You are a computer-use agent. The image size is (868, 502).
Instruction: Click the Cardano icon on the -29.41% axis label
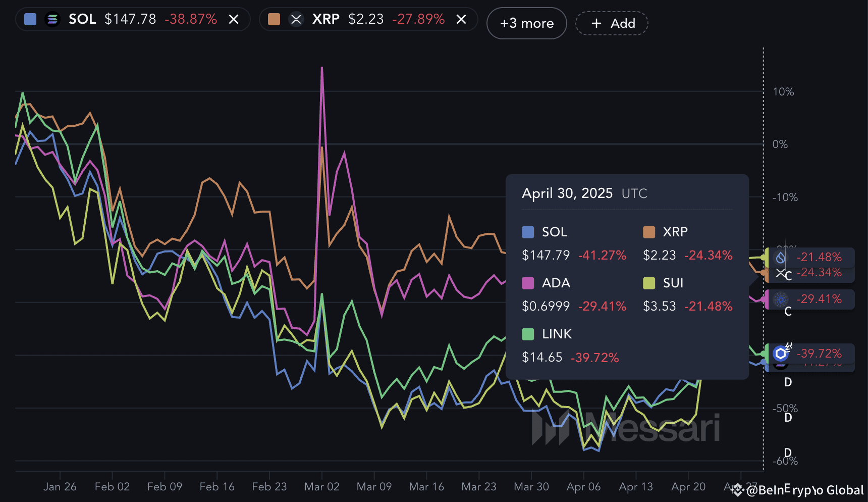[781, 299]
